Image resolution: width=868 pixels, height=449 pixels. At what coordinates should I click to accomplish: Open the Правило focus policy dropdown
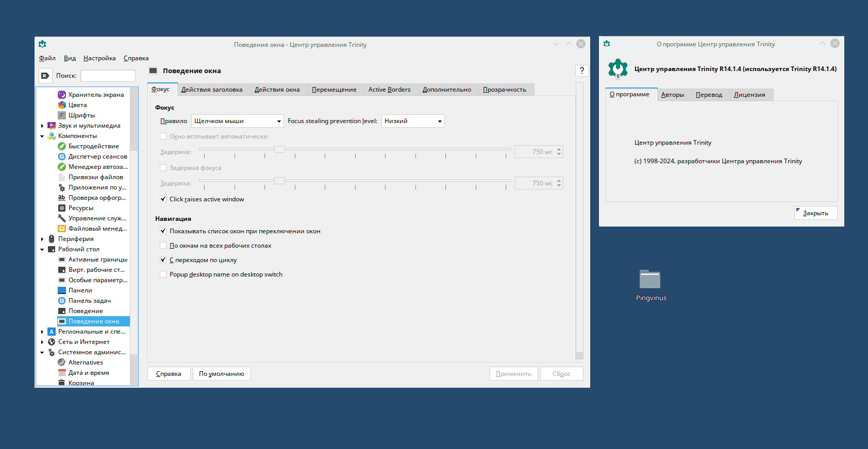(237, 121)
